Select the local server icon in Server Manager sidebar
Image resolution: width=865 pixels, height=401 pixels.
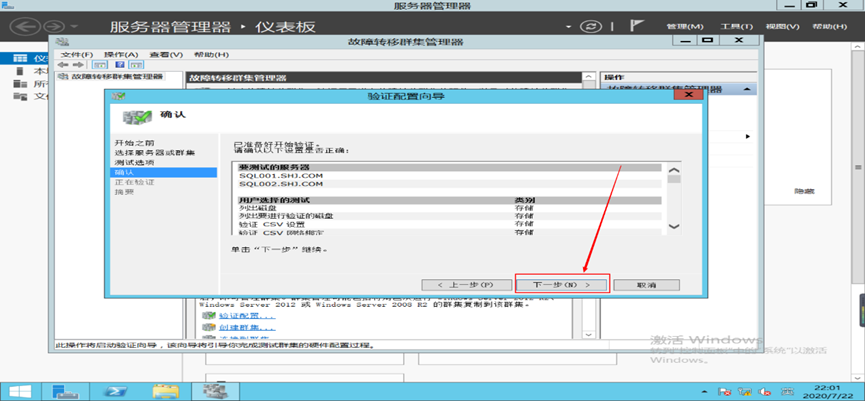(x=20, y=71)
